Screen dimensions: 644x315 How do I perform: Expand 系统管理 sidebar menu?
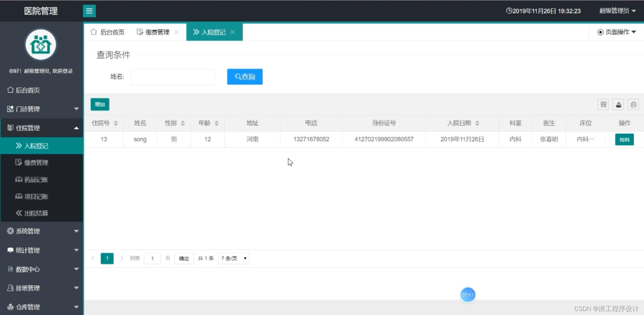[42, 231]
